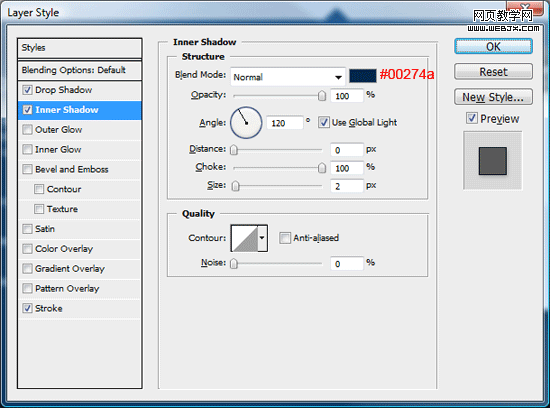Viewport: 550px width, 408px height.
Task: Click the Distance value field
Action: pos(347,150)
